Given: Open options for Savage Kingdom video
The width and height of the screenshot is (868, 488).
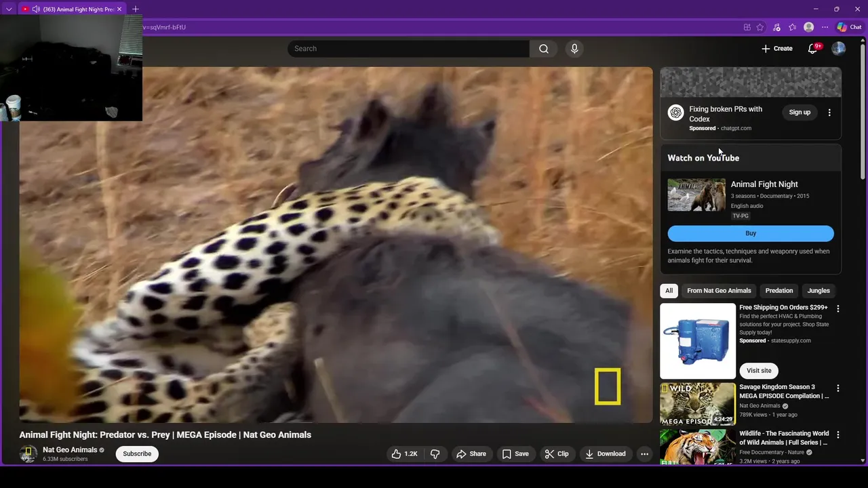Looking at the screenshot, I should (x=838, y=388).
